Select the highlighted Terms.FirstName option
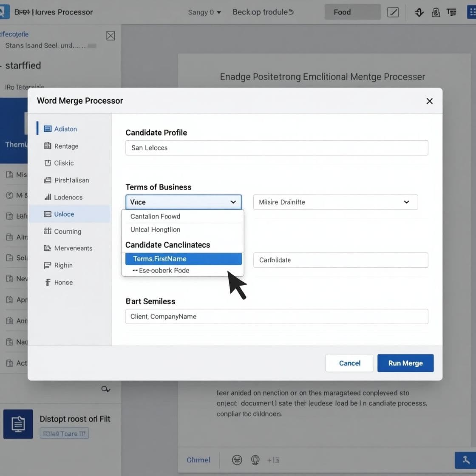This screenshot has height=476, width=476. point(183,258)
